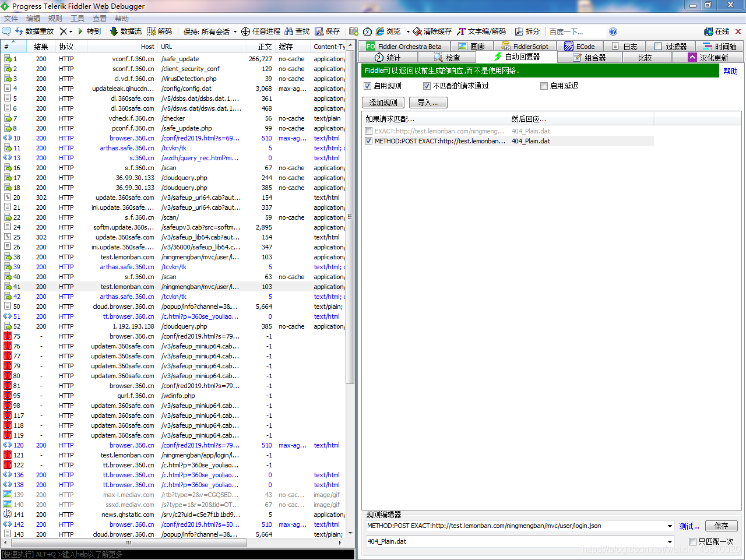Click the 浏览 browser icon
The height and width of the screenshot is (560, 746).
tap(380, 31)
